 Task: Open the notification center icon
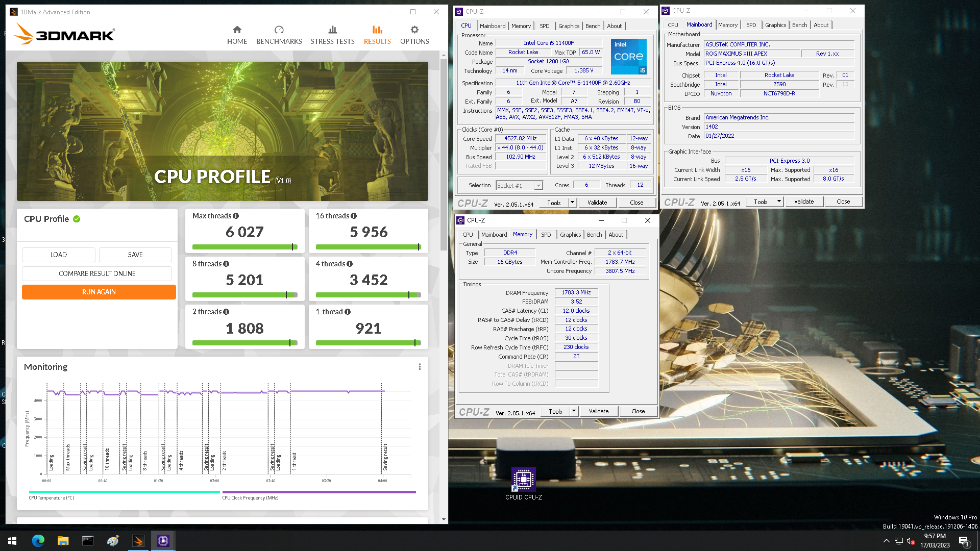[964, 541]
